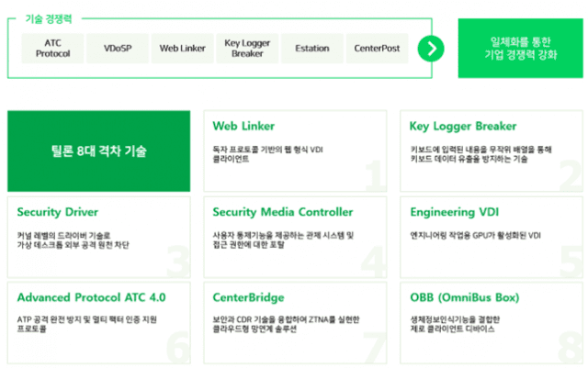This screenshot has height=368, width=588.
Task: Open the Engineering VDI card
Action: coord(492,237)
